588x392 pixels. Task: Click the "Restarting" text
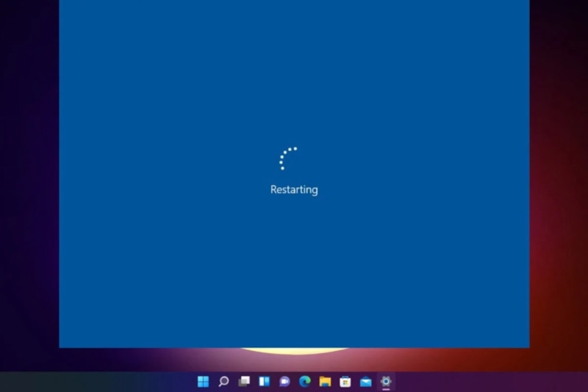pos(294,189)
